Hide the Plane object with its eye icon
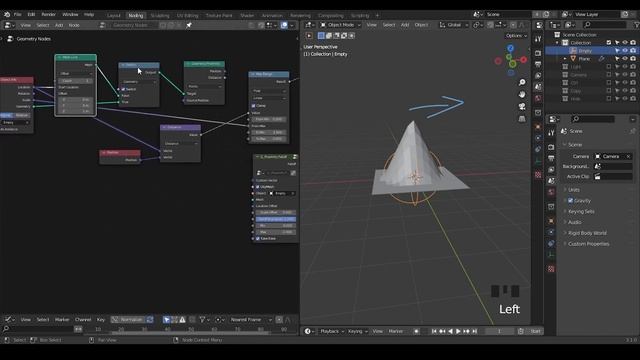This screenshot has width=640, height=360. [x=625, y=59]
